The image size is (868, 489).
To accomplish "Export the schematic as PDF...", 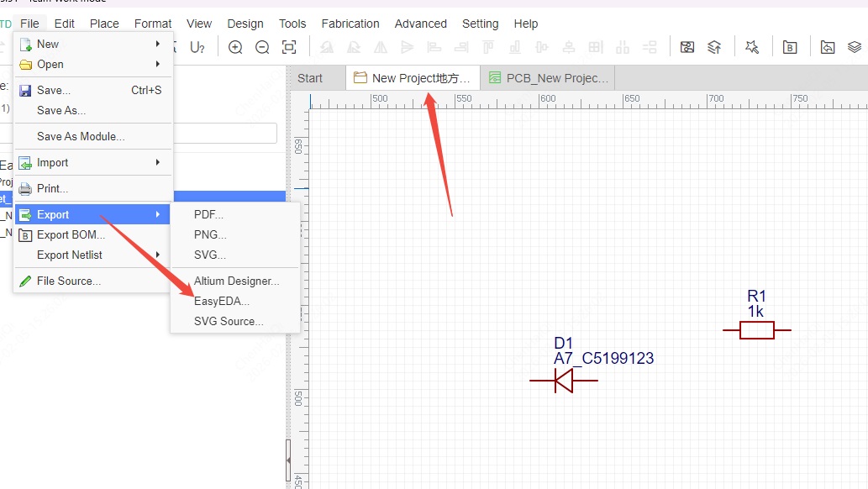I will point(208,214).
